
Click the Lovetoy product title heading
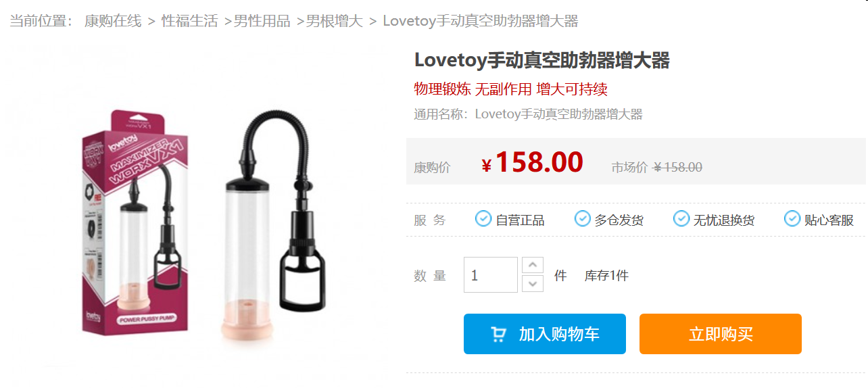coord(541,60)
